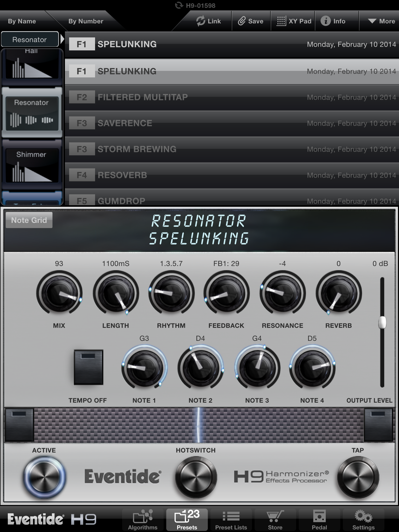399x532 pixels.
Task: Click the REVERB knob
Action: tap(338, 293)
